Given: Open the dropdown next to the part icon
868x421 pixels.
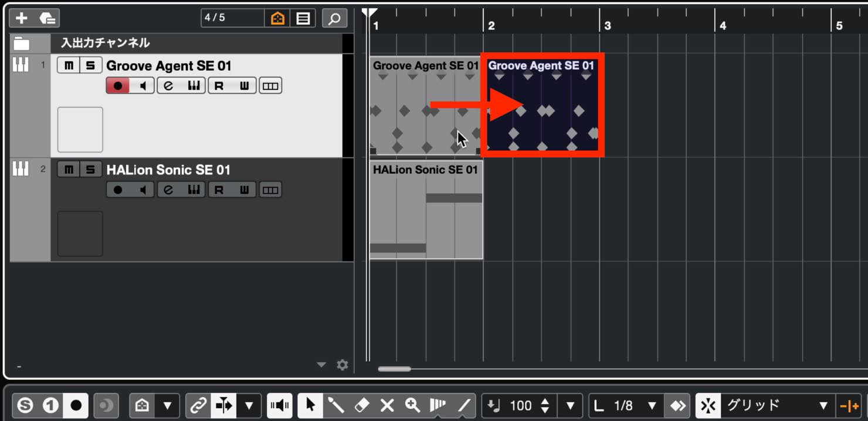Looking at the screenshot, I should [x=167, y=405].
